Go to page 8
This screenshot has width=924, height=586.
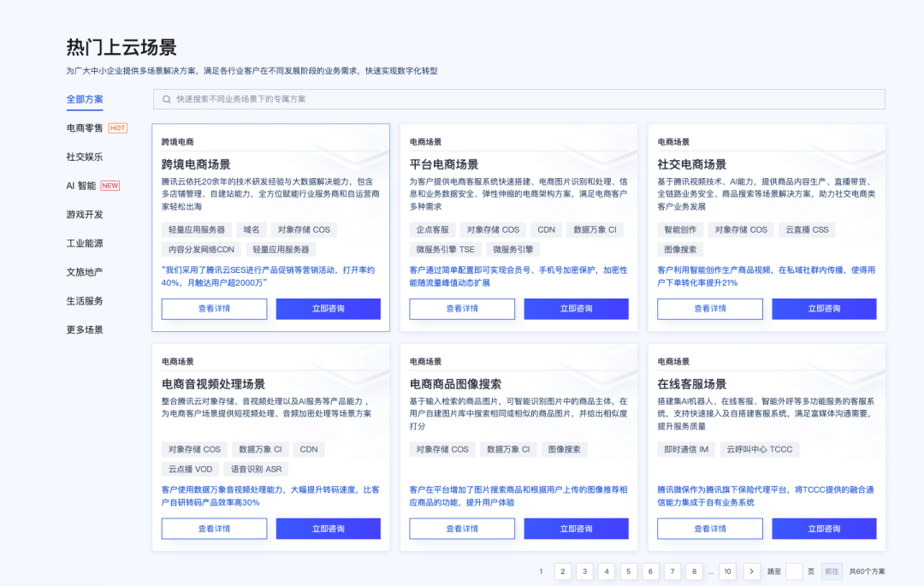[694, 571]
